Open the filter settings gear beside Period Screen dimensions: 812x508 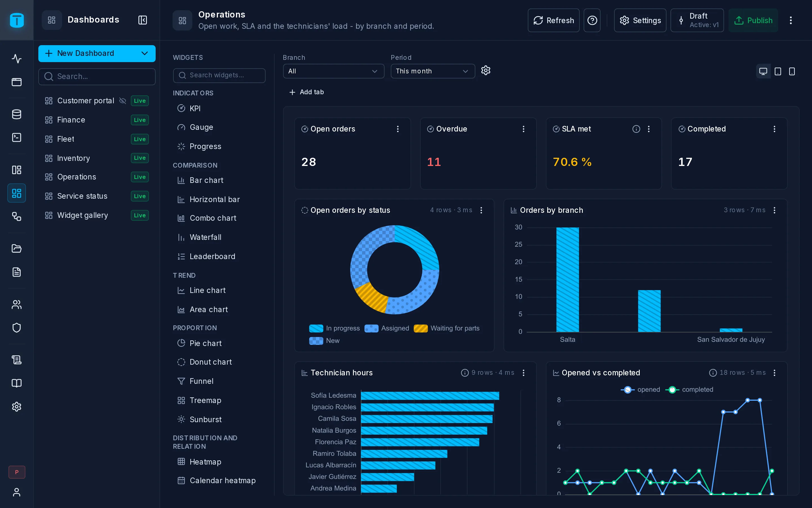pyautogui.click(x=486, y=71)
